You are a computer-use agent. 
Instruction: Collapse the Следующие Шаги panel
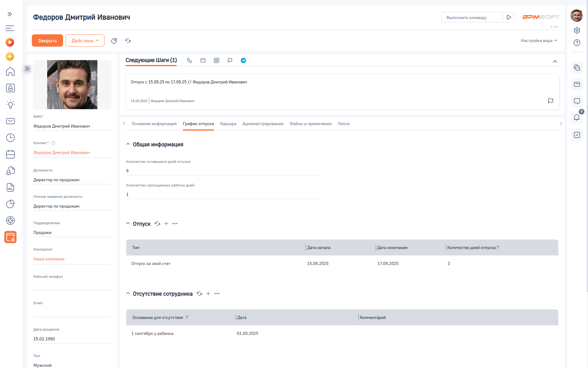point(555,61)
